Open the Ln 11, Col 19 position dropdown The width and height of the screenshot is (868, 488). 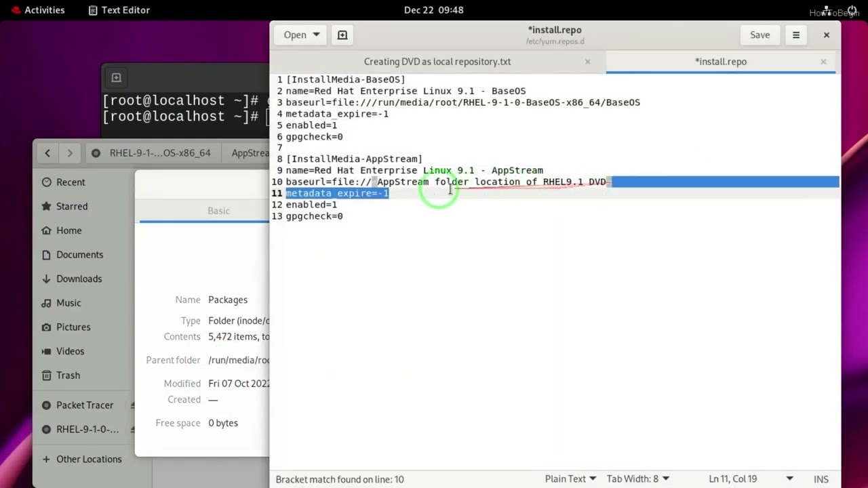751,479
